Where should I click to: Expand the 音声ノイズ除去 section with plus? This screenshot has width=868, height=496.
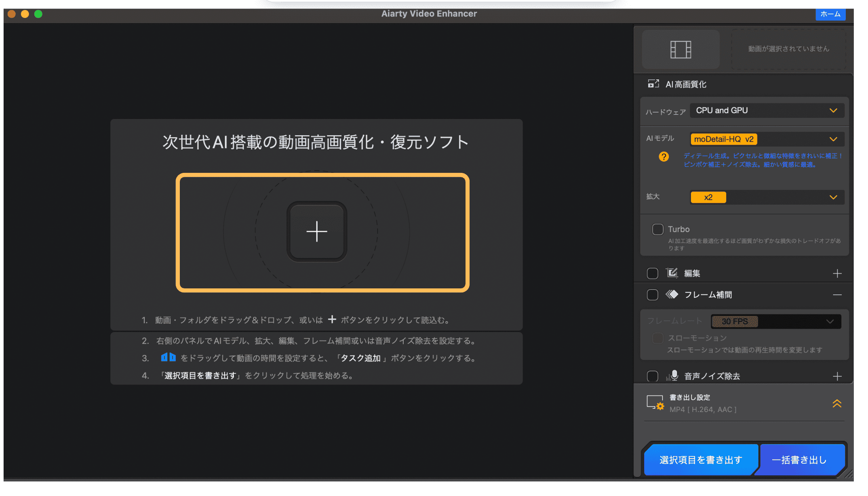[x=837, y=376]
